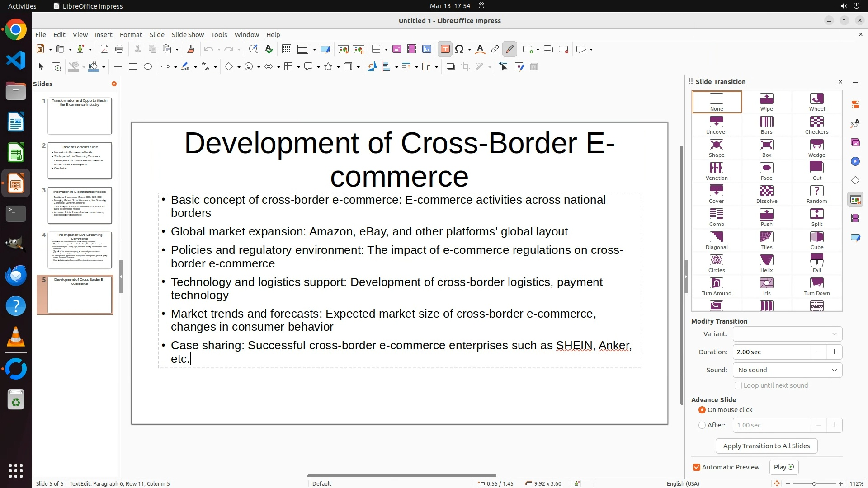Open the Variant dropdown
Image resolution: width=868 pixels, height=488 pixels.
click(x=787, y=334)
